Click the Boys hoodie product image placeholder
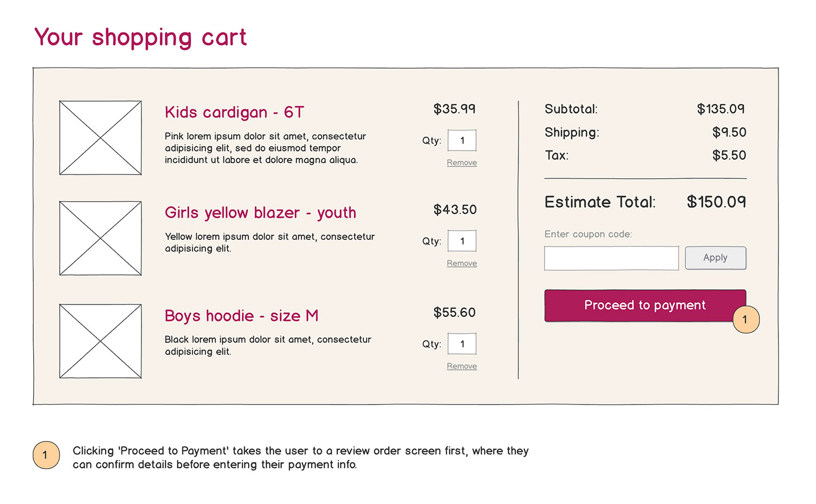Screen dimensions: 816x504 click(x=100, y=341)
